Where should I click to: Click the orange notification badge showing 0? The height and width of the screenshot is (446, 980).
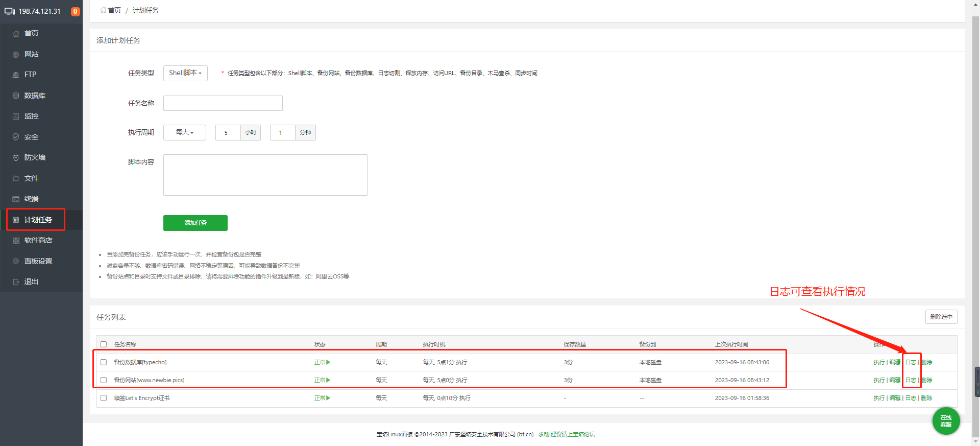click(x=76, y=11)
